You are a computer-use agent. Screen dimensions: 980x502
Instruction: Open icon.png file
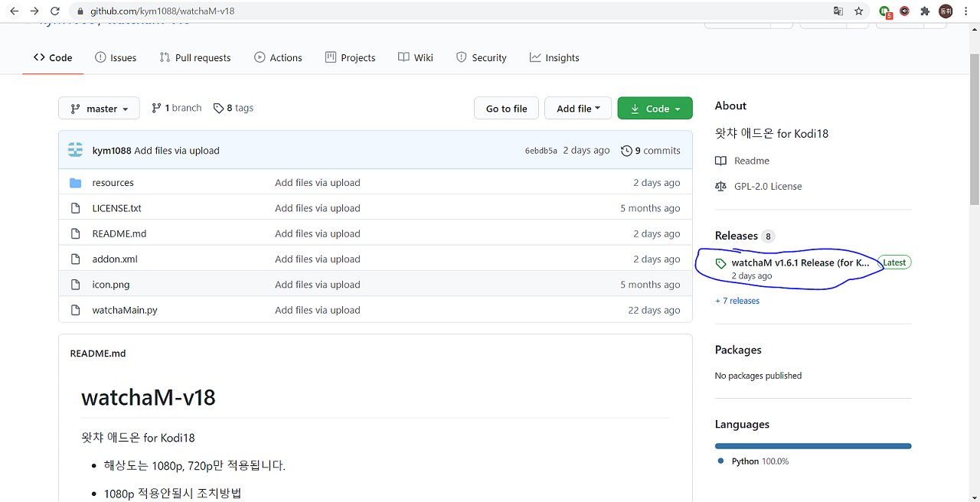click(x=111, y=285)
